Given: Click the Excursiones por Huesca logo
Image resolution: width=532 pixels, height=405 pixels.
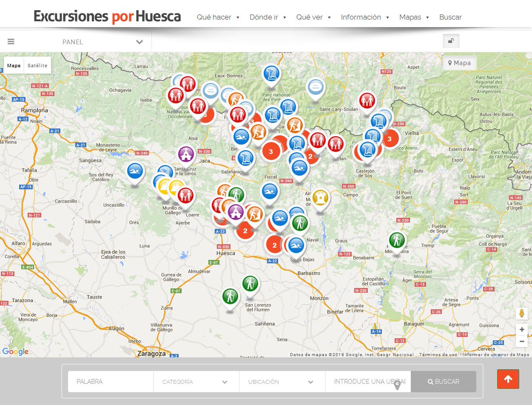Looking at the screenshot, I should (107, 17).
